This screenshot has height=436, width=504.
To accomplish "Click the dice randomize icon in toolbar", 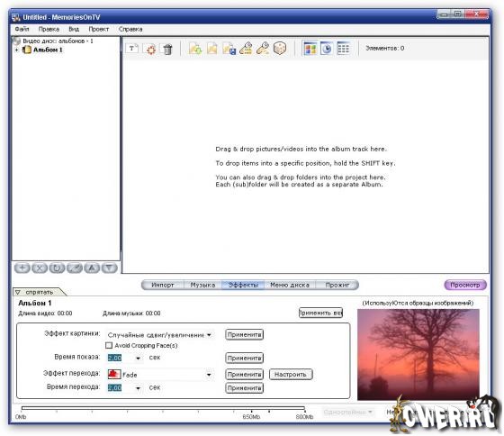I will click(x=280, y=49).
